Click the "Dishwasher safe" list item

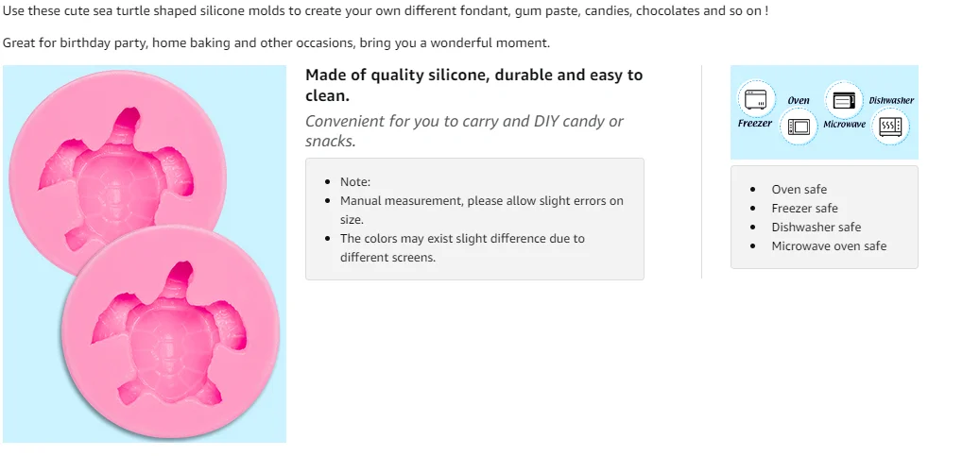[816, 228]
